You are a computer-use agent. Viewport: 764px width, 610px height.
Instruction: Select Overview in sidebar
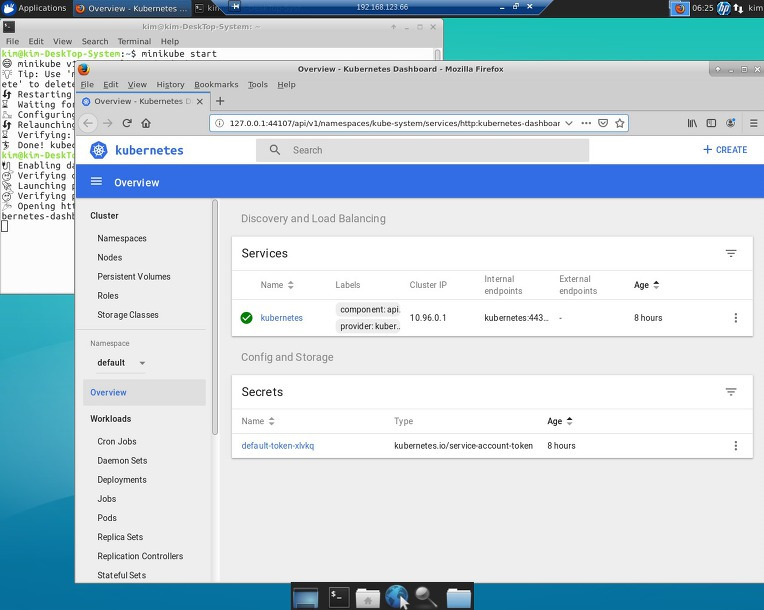(x=144, y=392)
